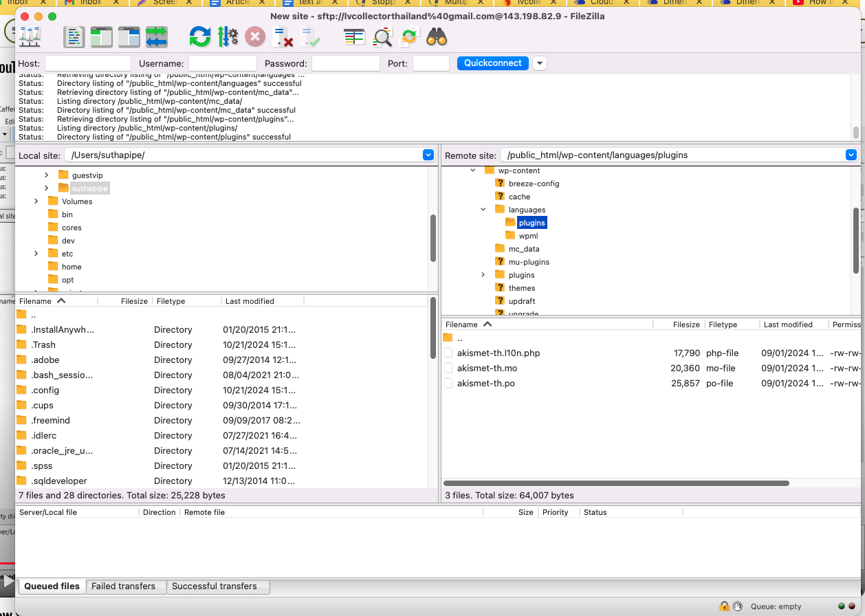Open the Remote site path dropdown
865x616 pixels.
(x=851, y=155)
